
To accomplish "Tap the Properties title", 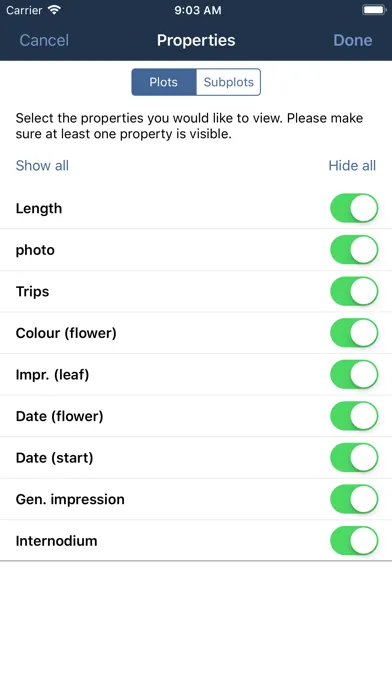I will [196, 40].
